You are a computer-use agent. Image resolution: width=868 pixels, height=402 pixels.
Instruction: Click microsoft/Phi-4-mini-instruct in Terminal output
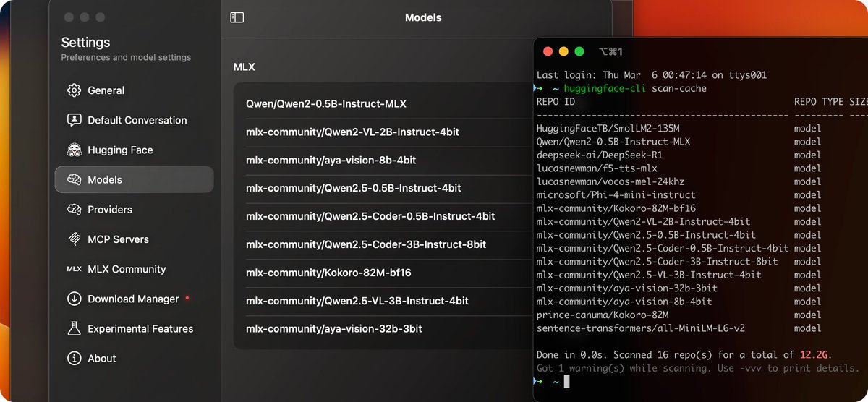tap(616, 194)
